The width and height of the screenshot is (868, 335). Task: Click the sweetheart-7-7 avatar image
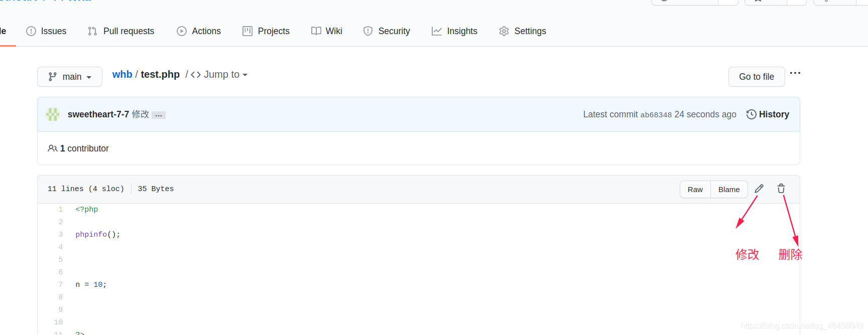point(53,114)
